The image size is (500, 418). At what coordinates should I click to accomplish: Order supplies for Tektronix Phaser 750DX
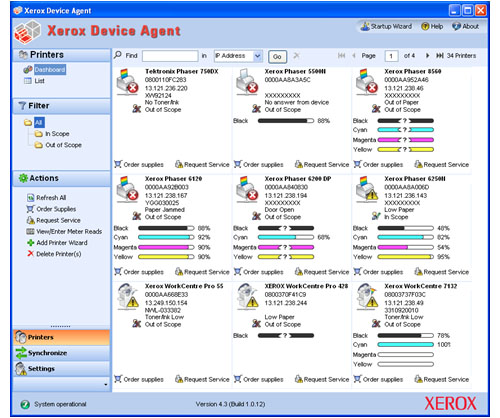(139, 165)
